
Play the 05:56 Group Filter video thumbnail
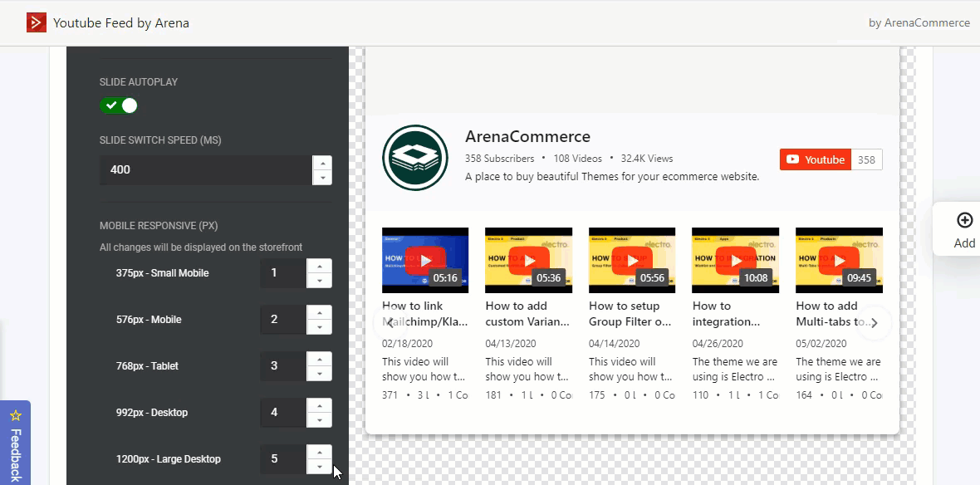point(632,260)
